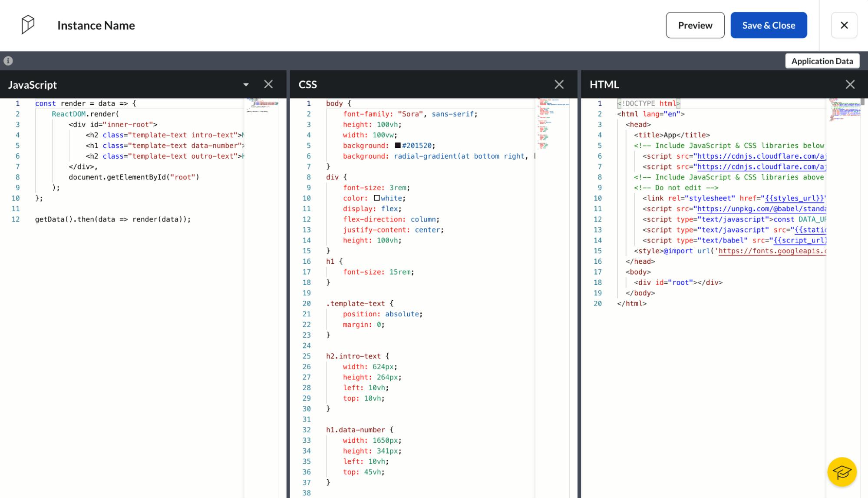Open the info icon in gray bar
Screen dimensions: 868x498
pos(8,61)
